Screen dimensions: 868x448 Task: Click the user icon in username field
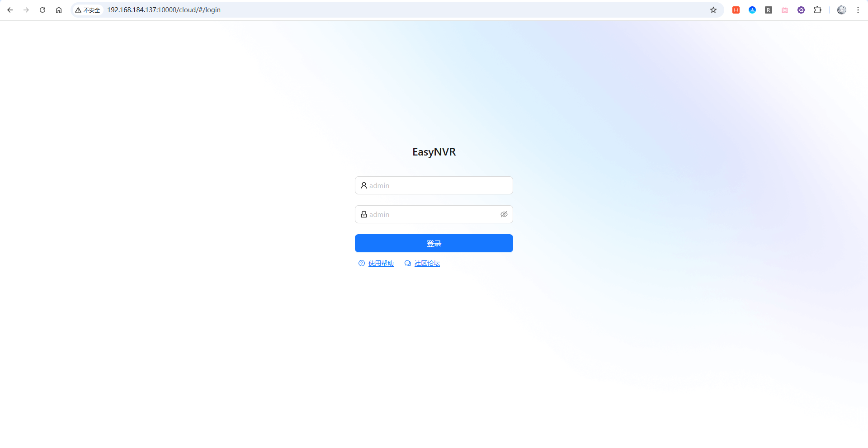pos(364,185)
